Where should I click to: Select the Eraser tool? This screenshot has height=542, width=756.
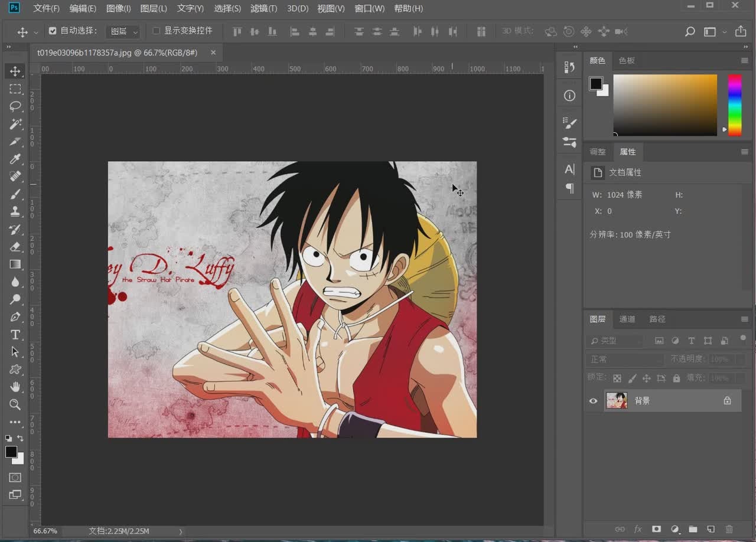pyautogui.click(x=15, y=247)
